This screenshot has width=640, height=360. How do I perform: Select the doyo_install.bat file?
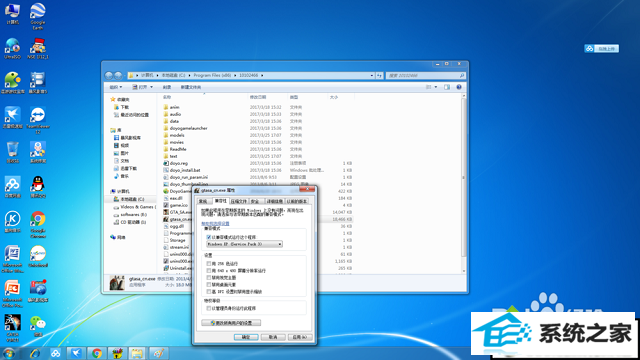[x=185, y=170]
